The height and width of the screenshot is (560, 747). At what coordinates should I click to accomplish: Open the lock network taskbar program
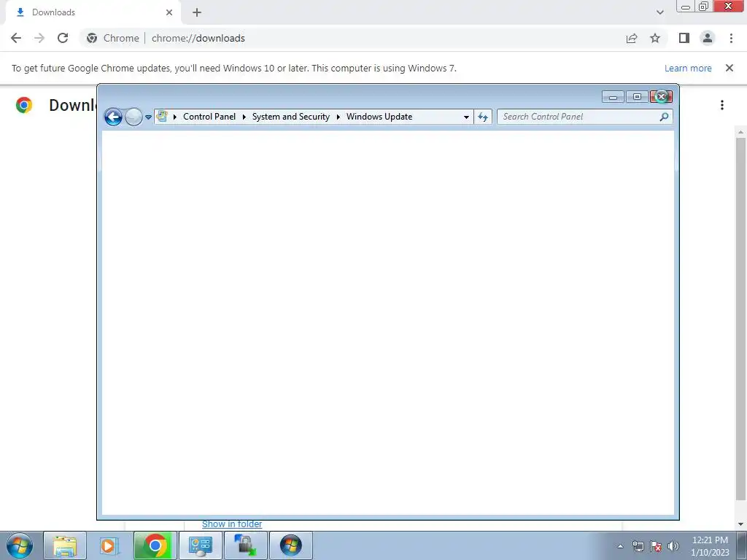tap(245, 545)
